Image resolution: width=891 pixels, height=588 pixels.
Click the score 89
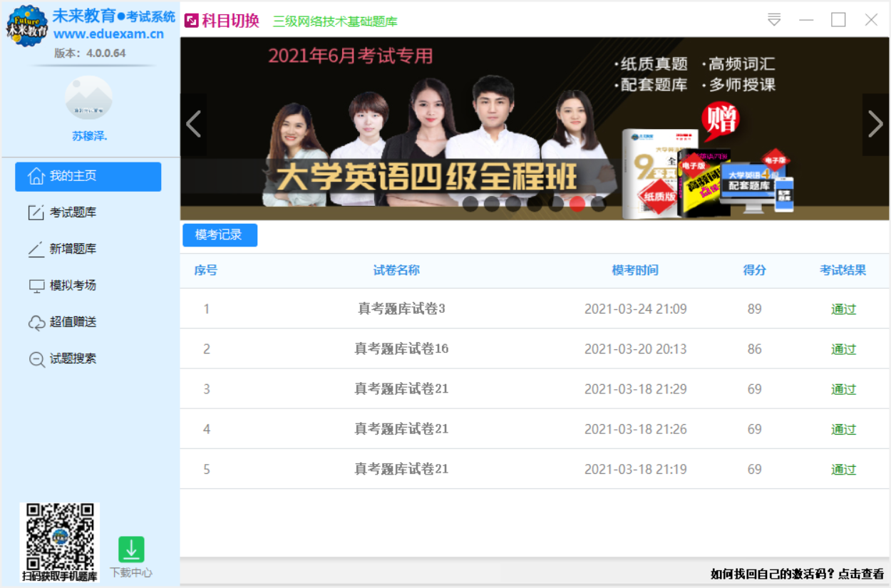[x=755, y=309]
